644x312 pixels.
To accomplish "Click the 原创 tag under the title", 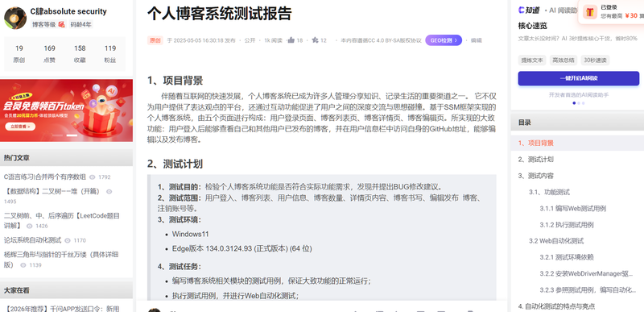I will (155, 40).
